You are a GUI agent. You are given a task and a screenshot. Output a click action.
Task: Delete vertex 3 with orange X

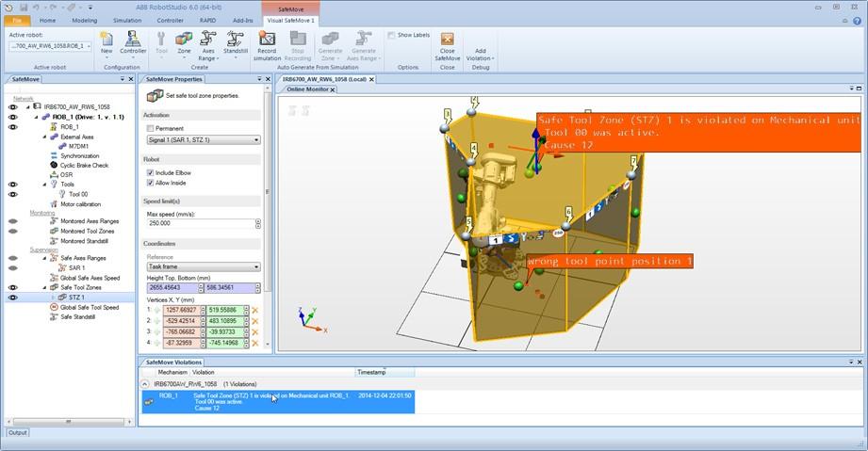coord(255,332)
